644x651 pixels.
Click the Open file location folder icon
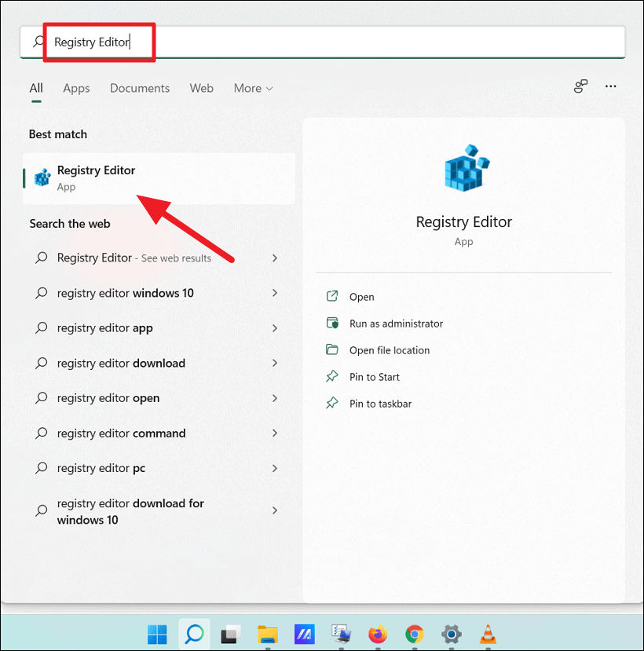332,349
